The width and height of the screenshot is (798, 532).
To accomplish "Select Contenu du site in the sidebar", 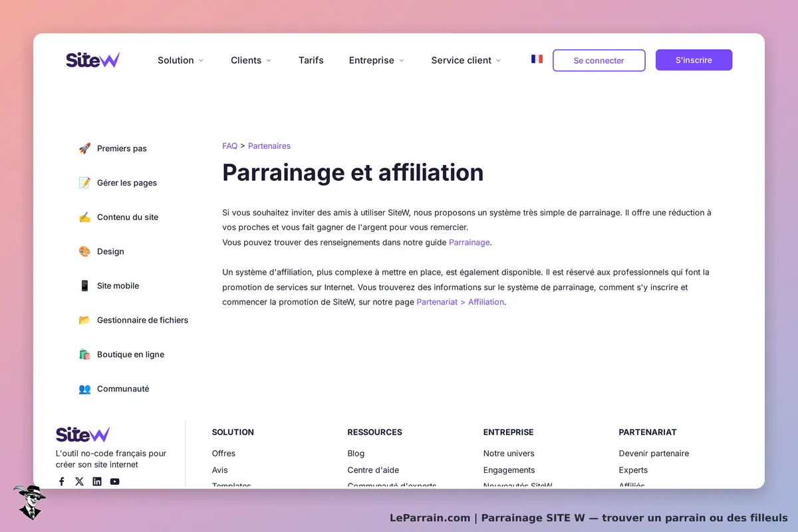I will [x=128, y=217].
